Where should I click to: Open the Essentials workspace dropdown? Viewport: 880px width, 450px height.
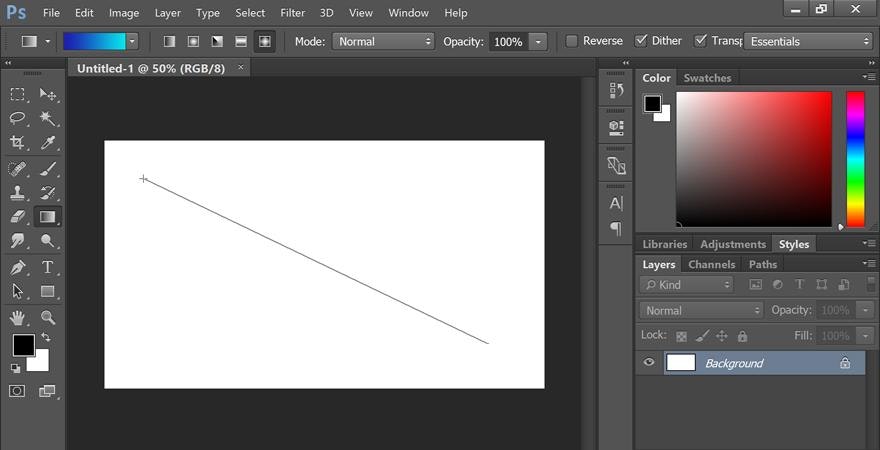(808, 42)
